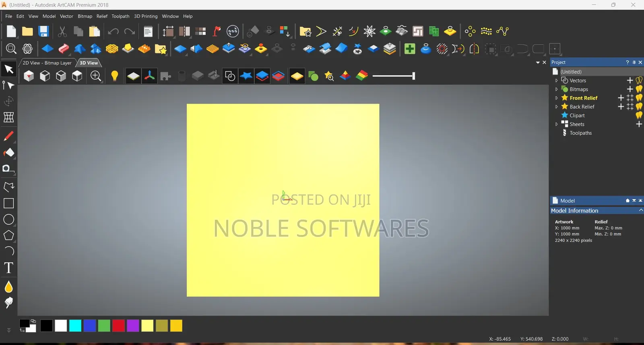
Task: Add a new vector layer with the plus button
Action: [630, 80]
